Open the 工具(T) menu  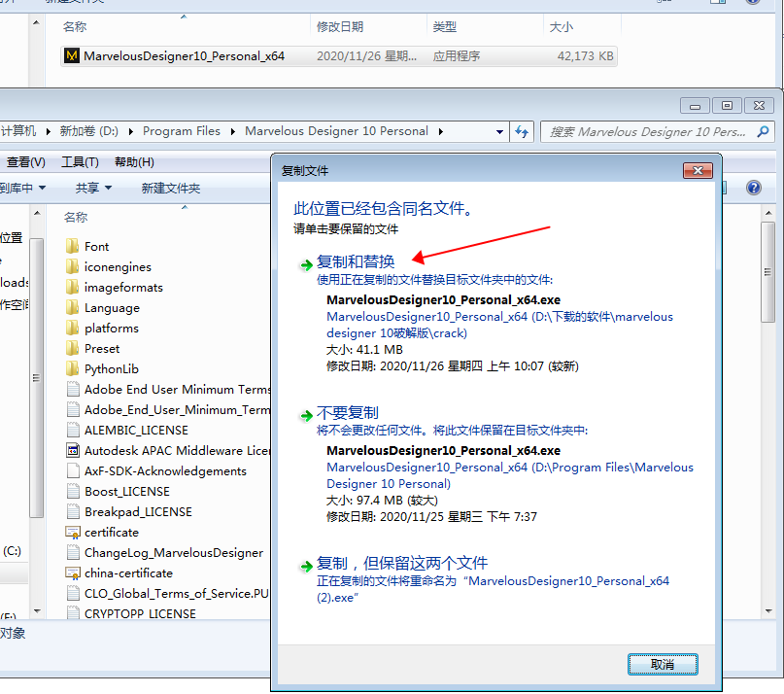80,162
